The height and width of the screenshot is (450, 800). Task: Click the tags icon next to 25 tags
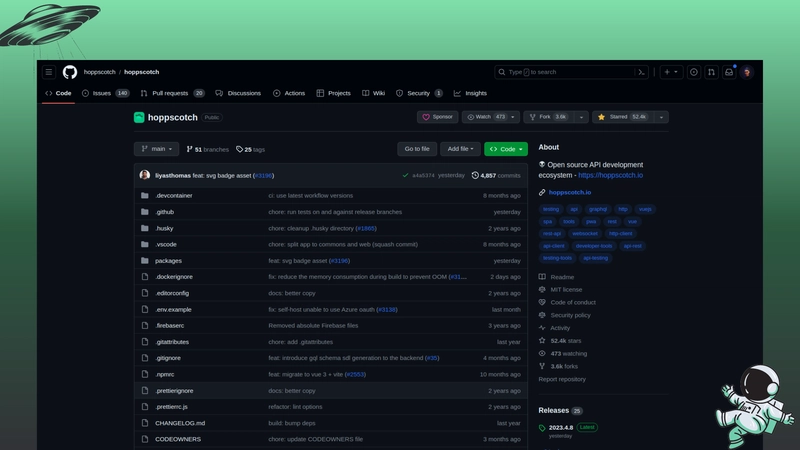tap(239, 149)
